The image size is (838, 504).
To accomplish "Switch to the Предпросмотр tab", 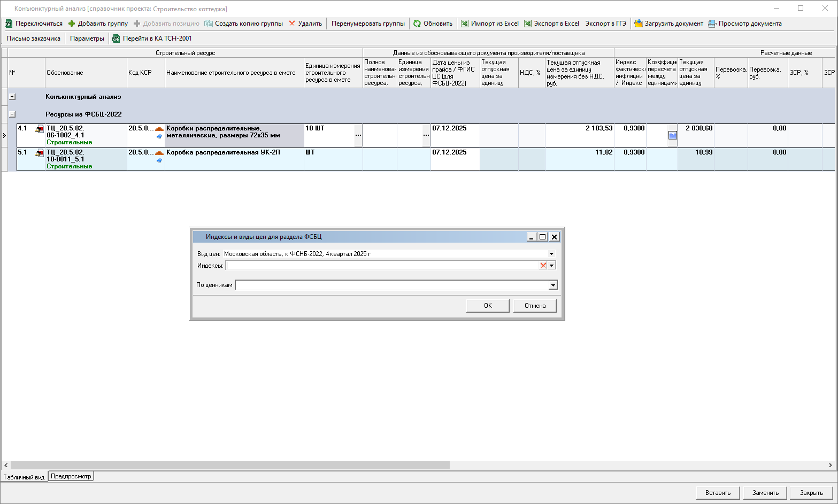I will coord(71,476).
